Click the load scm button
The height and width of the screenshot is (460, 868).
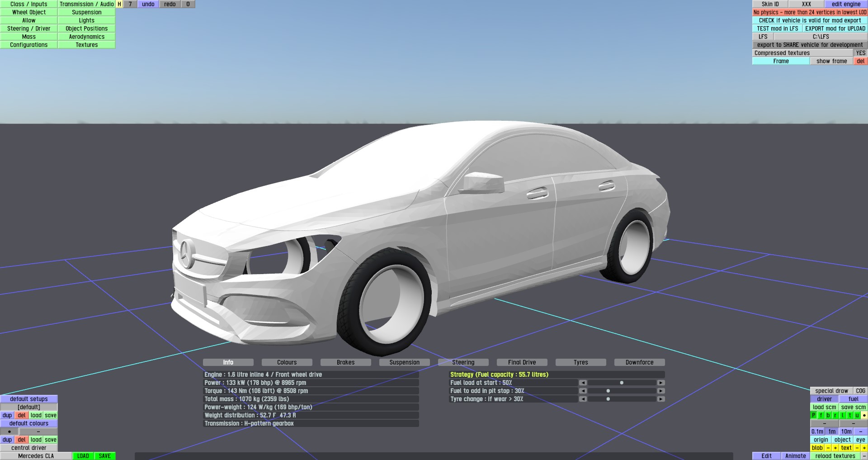click(825, 407)
